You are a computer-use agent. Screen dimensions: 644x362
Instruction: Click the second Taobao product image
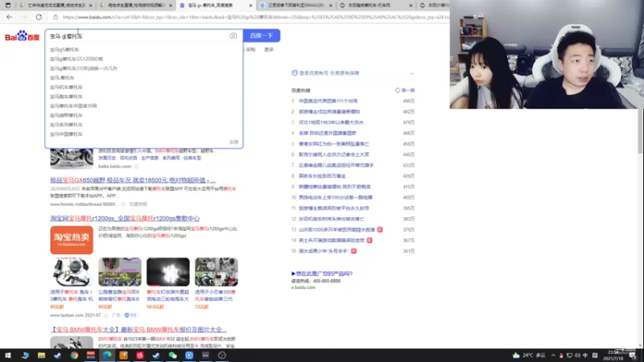pos(120,272)
